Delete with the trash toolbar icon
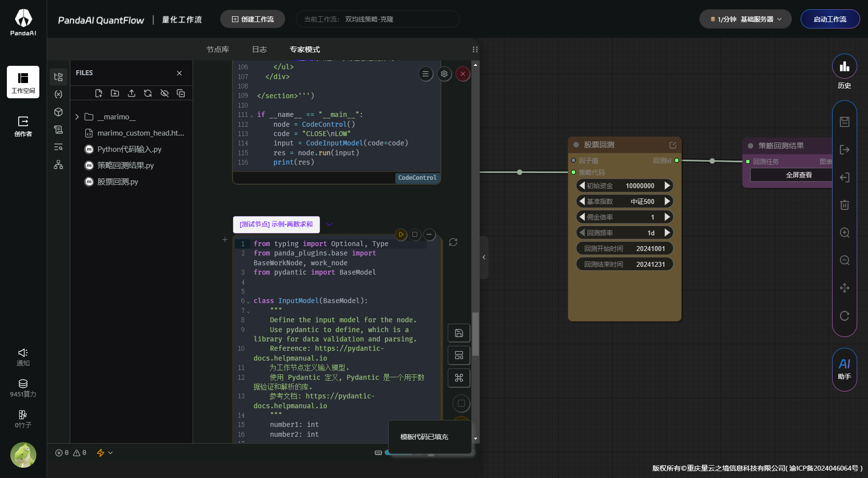The width and height of the screenshot is (868, 478). coord(844,205)
